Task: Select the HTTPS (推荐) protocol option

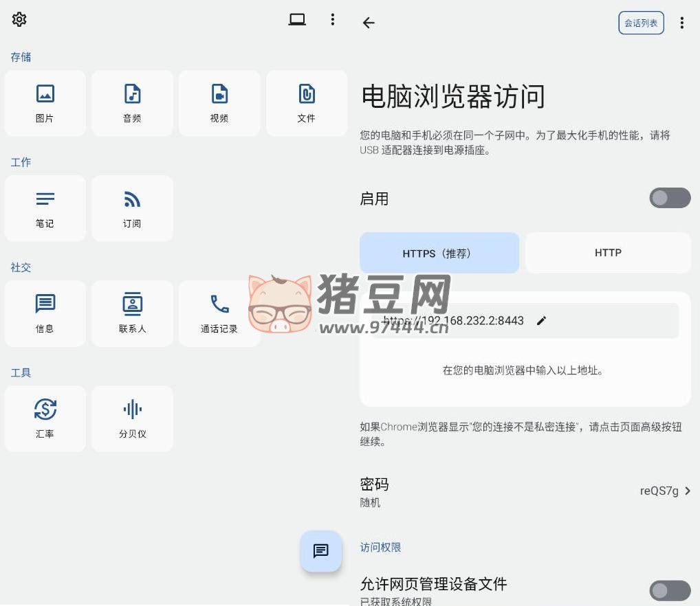Action: click(x=439, y=253)
